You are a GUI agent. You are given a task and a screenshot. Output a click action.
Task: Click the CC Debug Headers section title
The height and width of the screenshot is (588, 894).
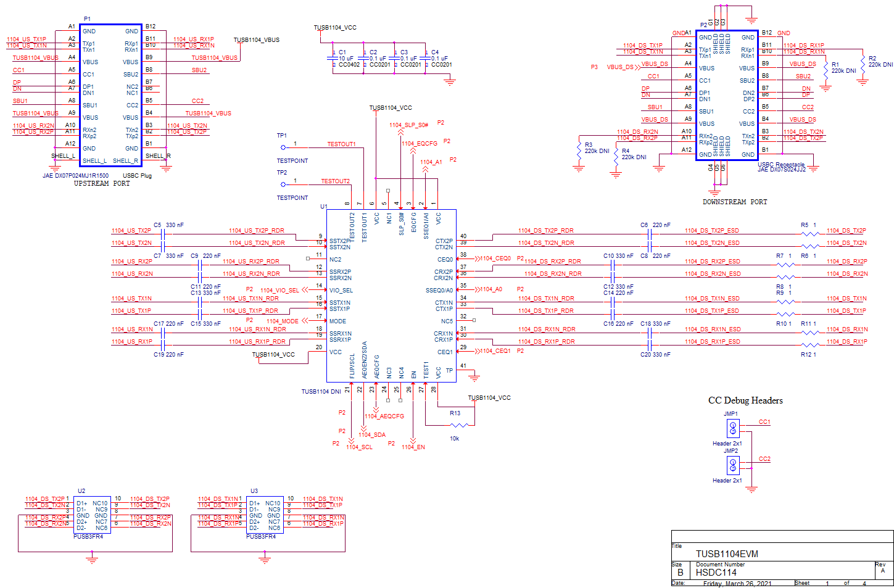[744, 400]
